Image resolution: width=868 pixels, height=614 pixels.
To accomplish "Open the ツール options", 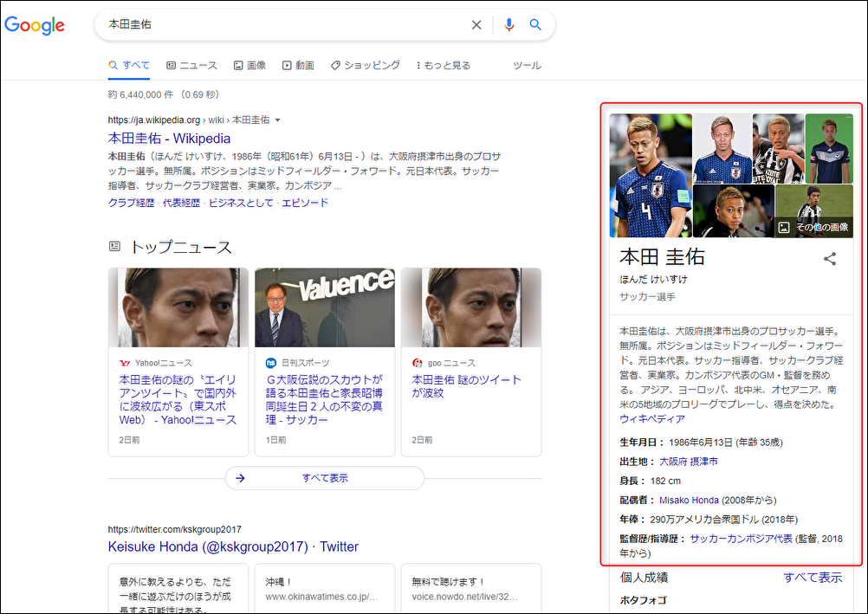I will [527, 65].
